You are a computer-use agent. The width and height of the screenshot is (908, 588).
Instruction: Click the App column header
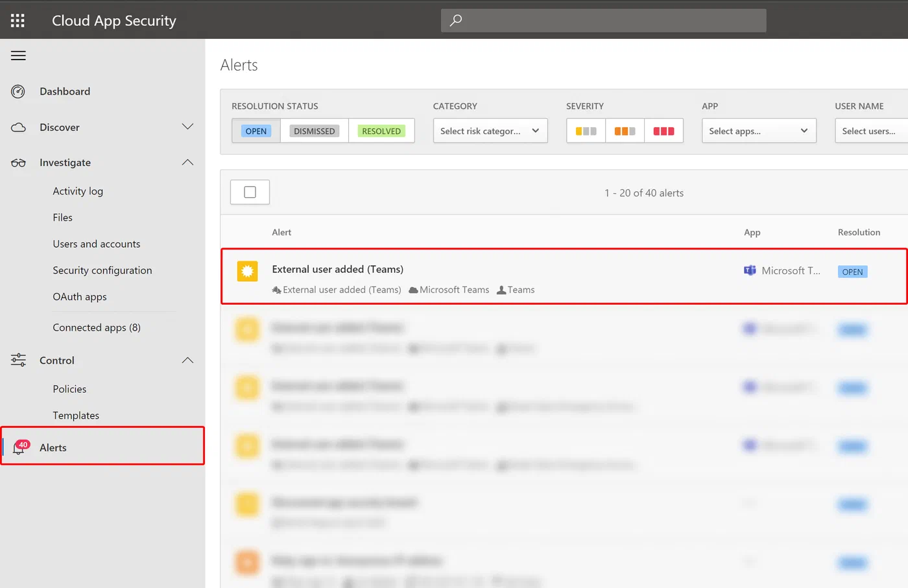click(752, 232)
